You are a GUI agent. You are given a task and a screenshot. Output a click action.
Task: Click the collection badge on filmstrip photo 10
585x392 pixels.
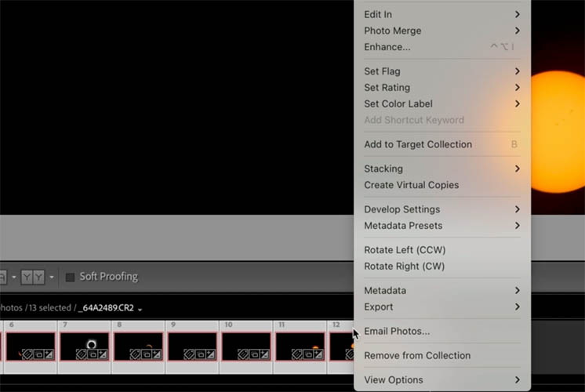point(254,354)
